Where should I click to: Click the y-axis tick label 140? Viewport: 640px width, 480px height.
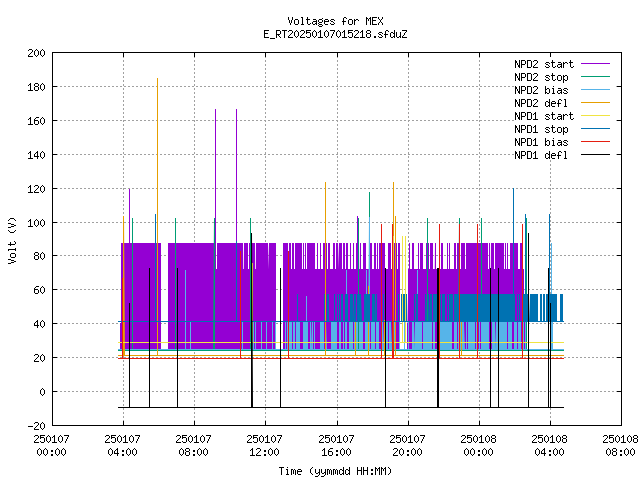point(36,155)
